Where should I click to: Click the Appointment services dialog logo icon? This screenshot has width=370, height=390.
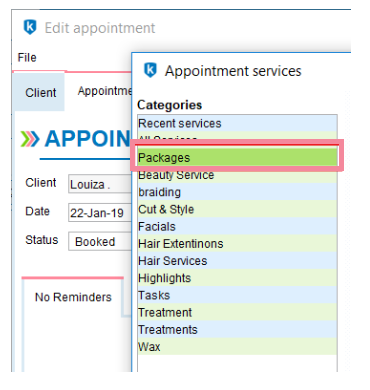[150, 70]
